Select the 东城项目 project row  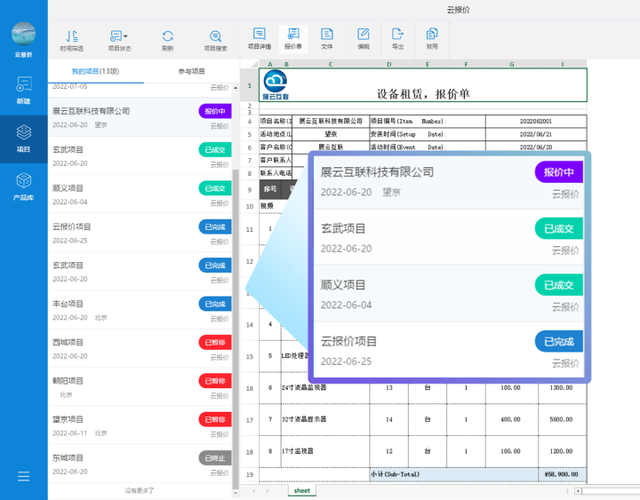click(x=140, y=464)
